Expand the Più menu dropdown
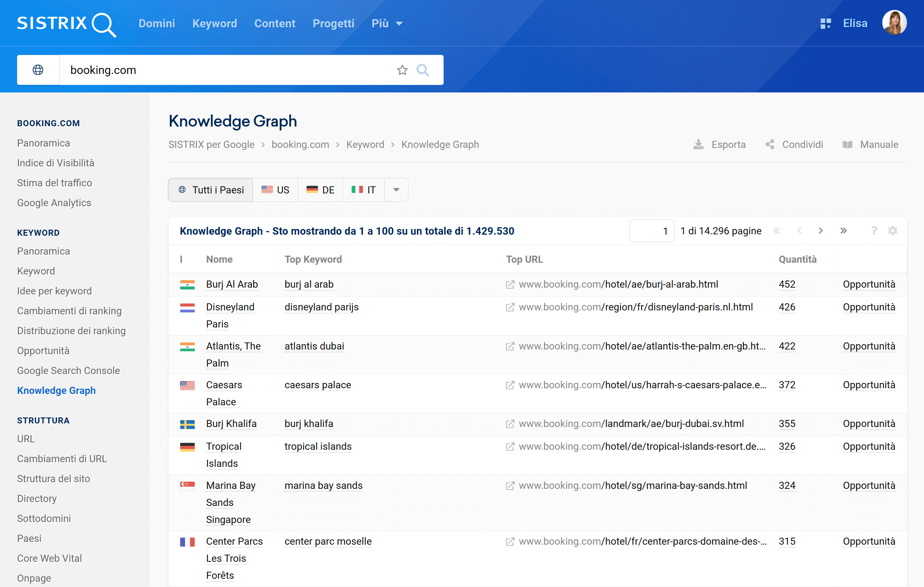The image size is (924, 587). click(387, 23)
